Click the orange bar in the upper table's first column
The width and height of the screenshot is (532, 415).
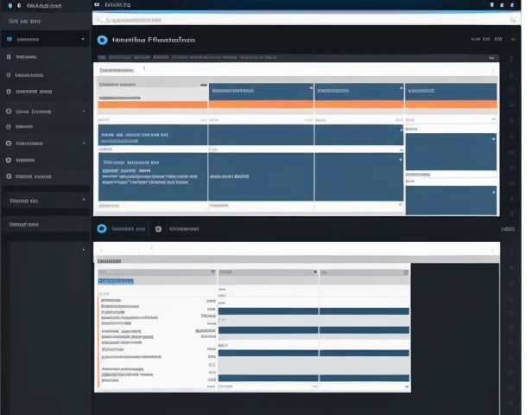152,105
